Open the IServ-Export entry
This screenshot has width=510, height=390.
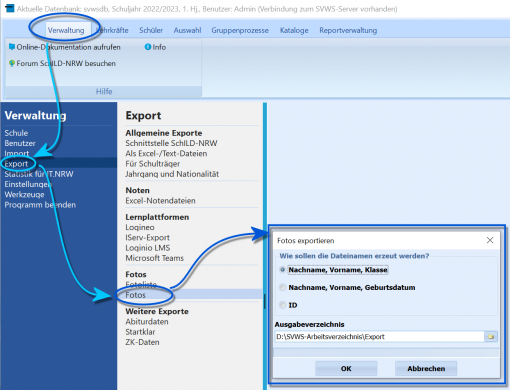pyautogui.click(x=147, y=238)
